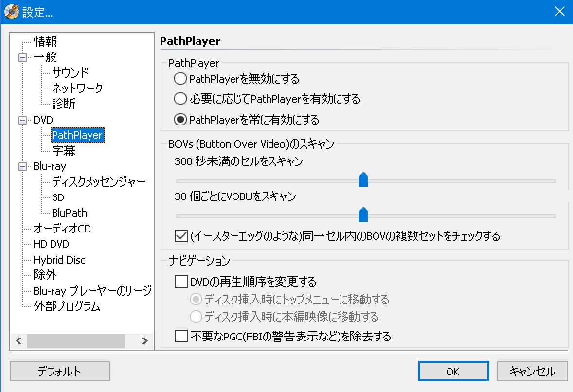Select the 一般 tree item label
Viewport: 573px width, 392px height.
coord(45,57)
